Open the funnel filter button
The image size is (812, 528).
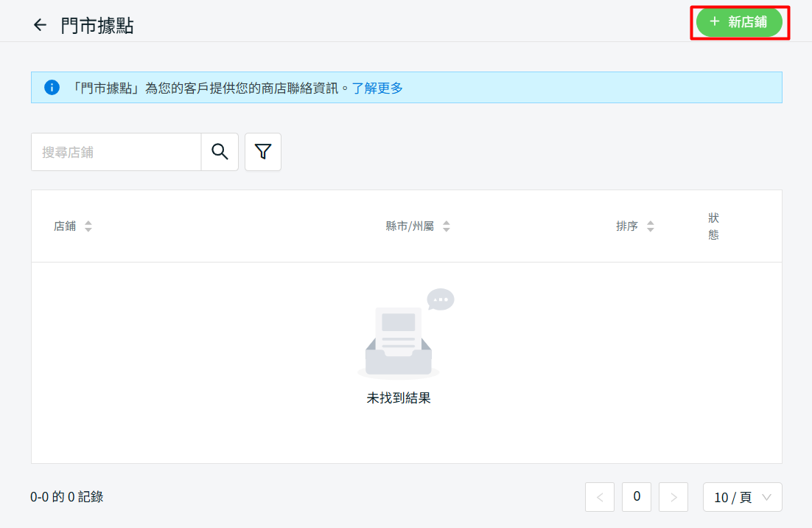263,152
